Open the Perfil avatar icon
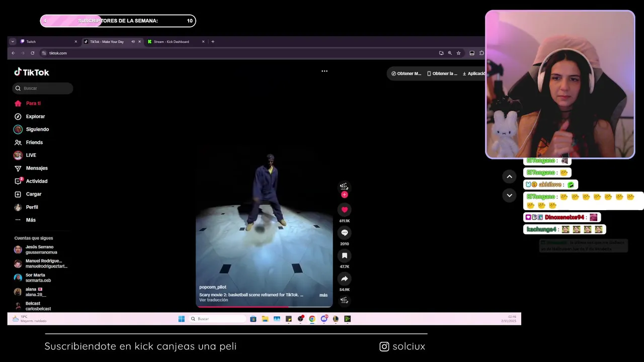The width and height of the screenshot is (644, 362). pyautogui.click(x=18, y=207)
